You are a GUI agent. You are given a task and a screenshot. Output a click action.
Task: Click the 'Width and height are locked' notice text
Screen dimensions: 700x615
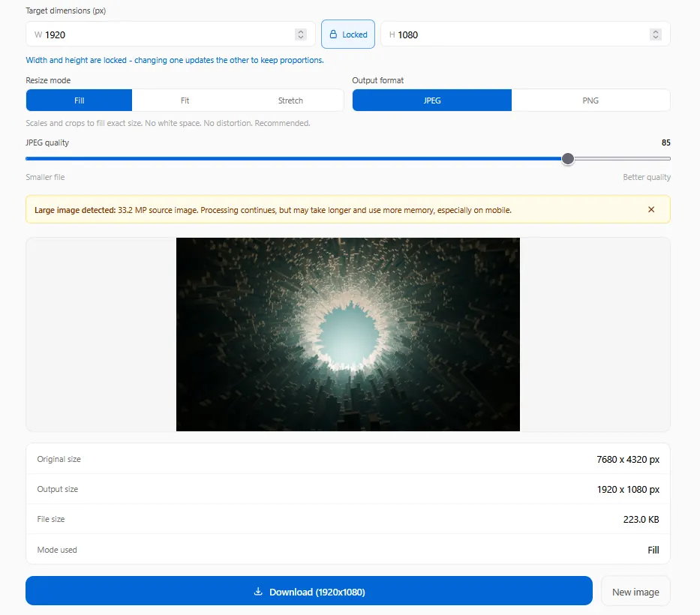click(175, 60)
